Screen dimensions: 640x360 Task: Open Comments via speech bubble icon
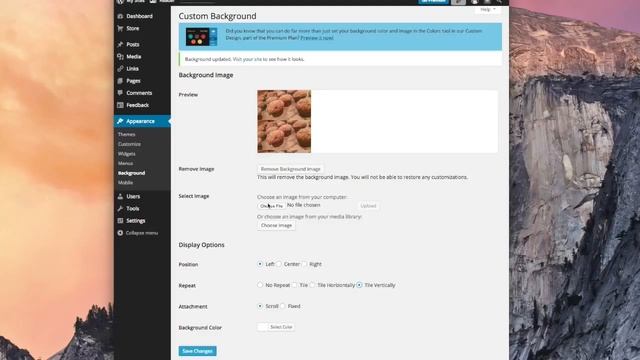[x=120, y=93]
